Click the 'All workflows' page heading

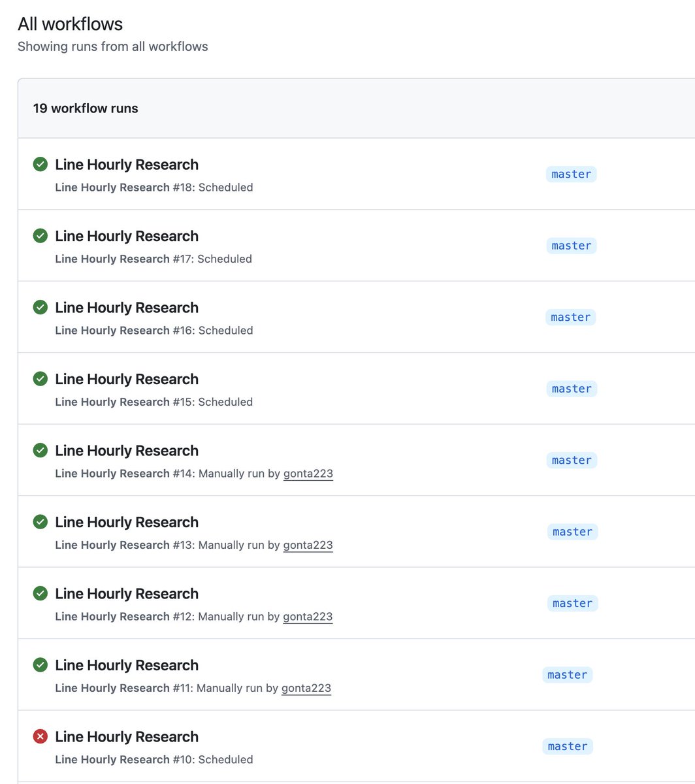71,24
